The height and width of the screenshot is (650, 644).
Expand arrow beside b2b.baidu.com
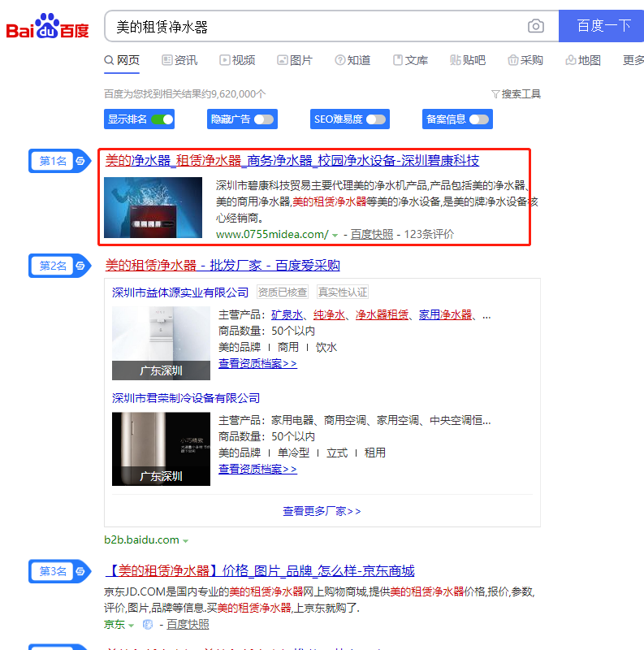[186, 541]
